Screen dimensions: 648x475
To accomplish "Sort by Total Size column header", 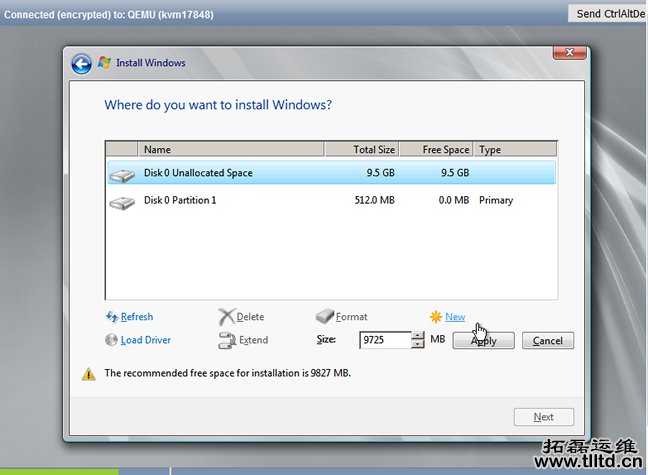I will tap(362, 150).
